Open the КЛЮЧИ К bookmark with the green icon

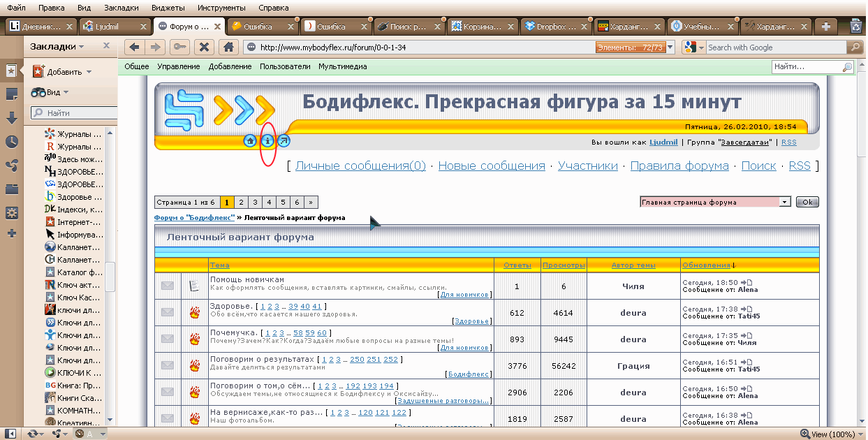tap(73, 373)
